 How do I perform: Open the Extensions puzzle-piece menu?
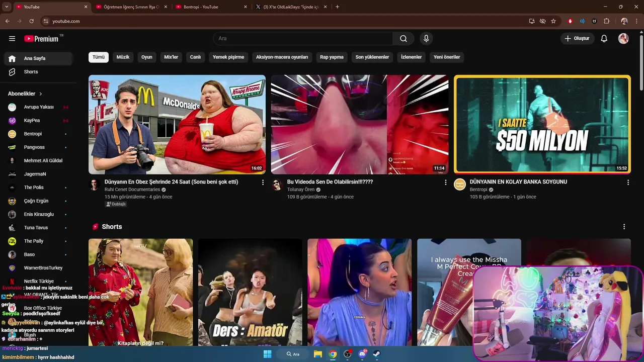606,21
